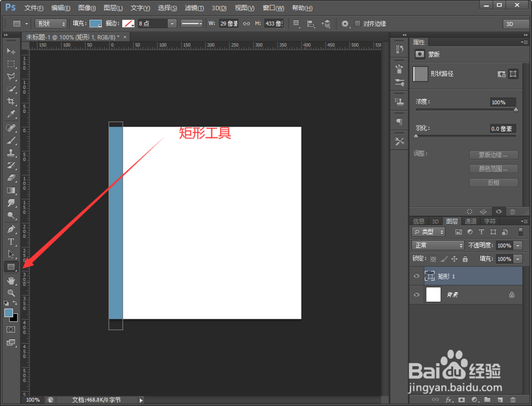This screenshot has width=532, height=406.
Task: Open the 窗口 menu
Action: pyautogui.click(x=273, y=8)
